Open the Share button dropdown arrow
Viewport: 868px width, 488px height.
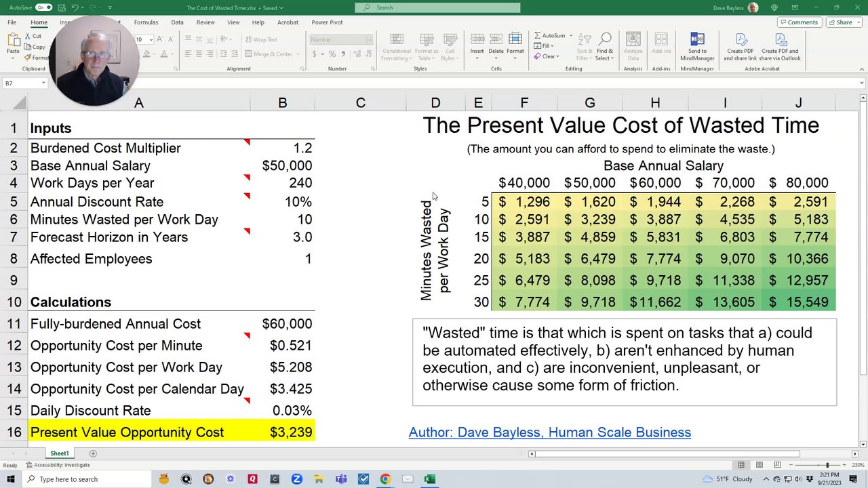[x=857, y=22]
